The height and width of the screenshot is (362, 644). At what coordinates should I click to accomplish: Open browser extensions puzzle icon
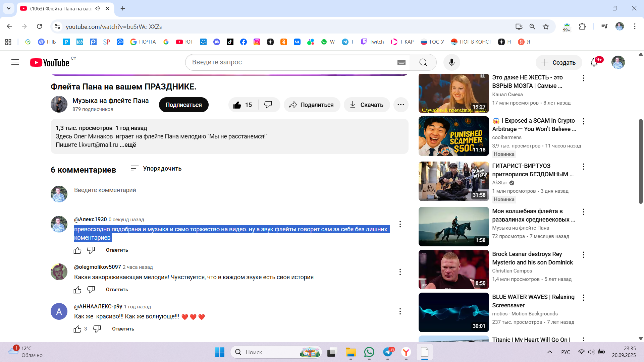coord(582,26)
